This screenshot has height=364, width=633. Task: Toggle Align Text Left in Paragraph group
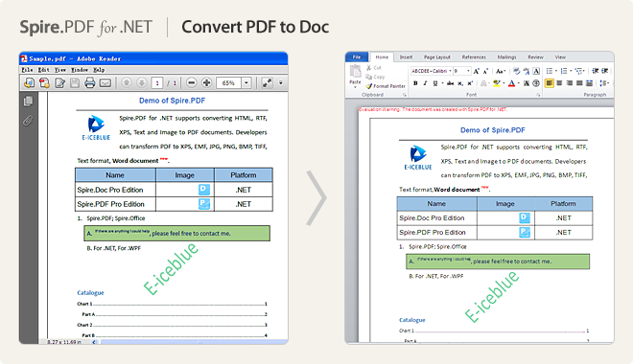coord(549,83)
